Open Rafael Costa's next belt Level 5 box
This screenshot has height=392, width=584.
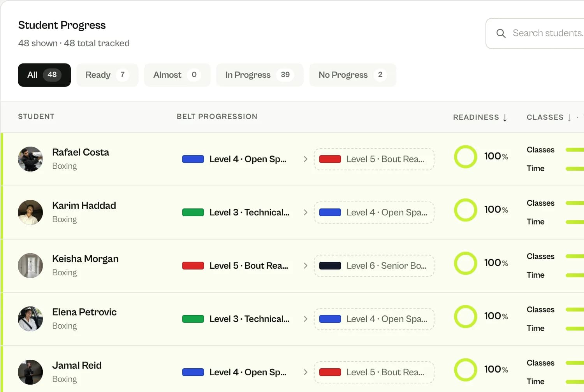[374, 159]
